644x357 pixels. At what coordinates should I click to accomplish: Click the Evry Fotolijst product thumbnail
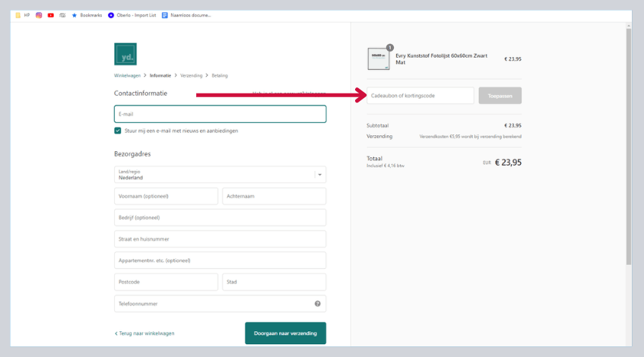(379, 58)
